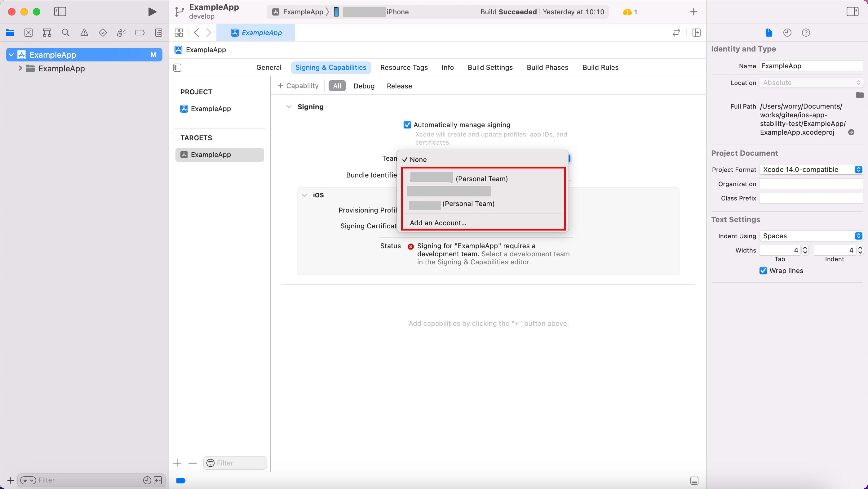Remove target with minus button
The height and width of the screenshot is (489, 868).
pyautogui.click(x=193, y=463)
